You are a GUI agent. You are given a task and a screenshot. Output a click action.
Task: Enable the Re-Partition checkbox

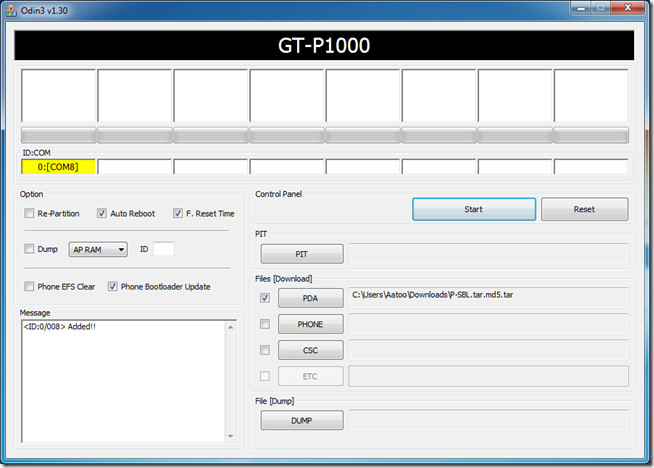pyautogui.click(x=29, y=214)
